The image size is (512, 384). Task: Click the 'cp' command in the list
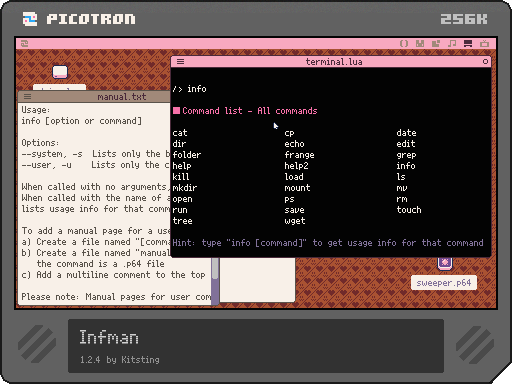289,133
